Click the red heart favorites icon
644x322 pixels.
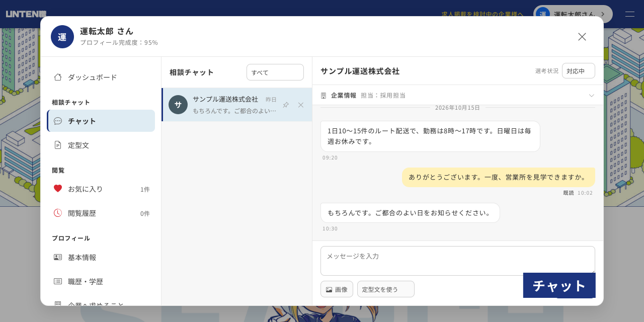tap(58, 189)
